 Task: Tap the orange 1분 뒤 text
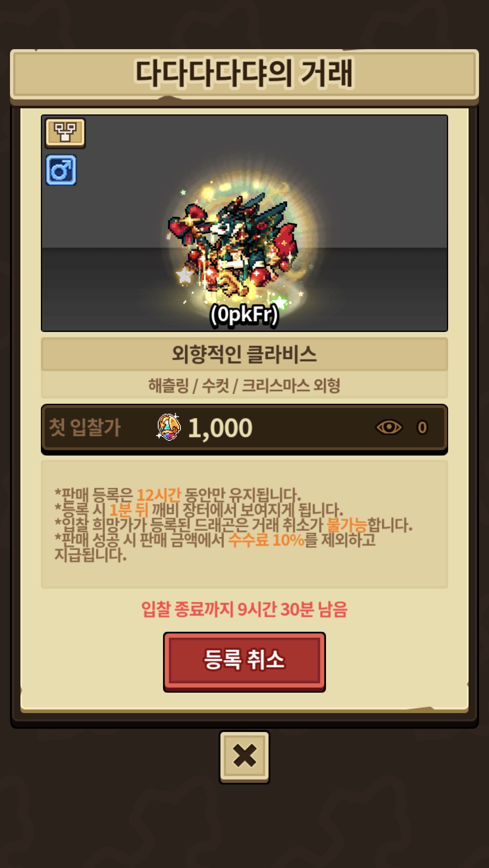click(129, 510)
